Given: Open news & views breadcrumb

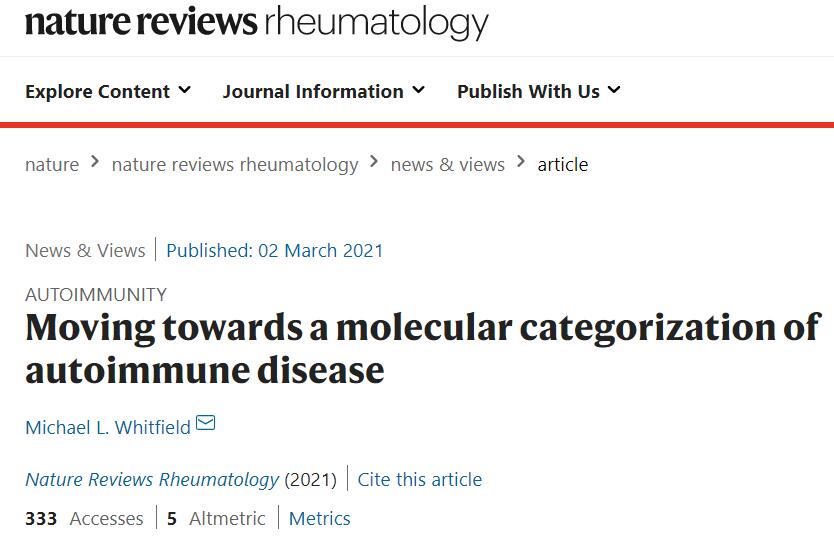Looking at the screenshot, I should point(447,165).
